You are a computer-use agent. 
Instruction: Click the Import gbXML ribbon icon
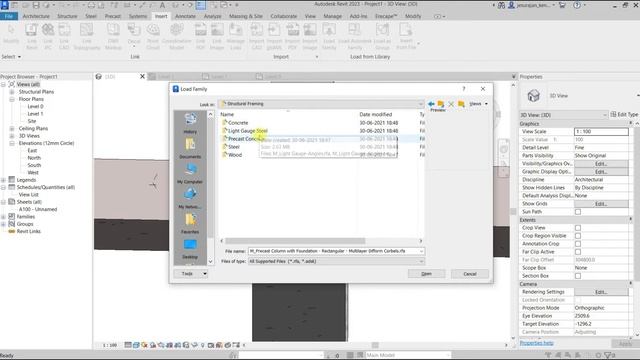(x=274, y=36)
